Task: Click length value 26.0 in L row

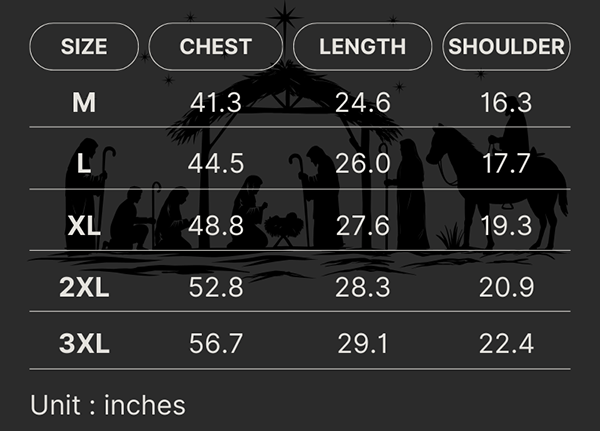Action: (x=362, y=164)
